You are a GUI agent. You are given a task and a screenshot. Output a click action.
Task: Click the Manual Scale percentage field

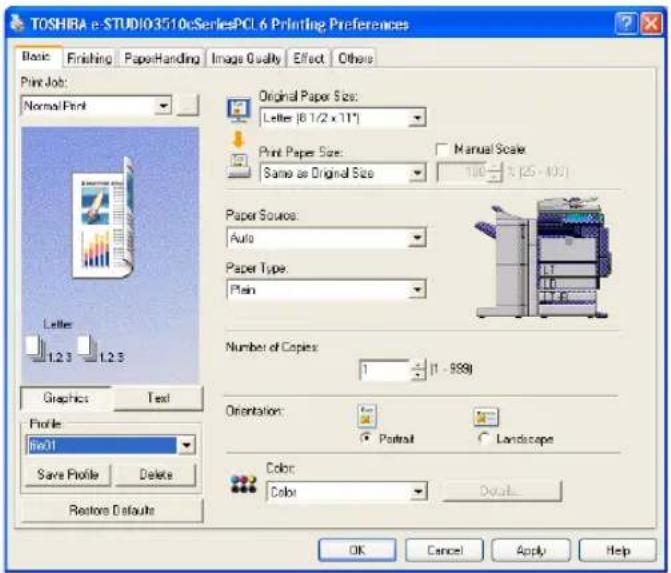pyautogui.click(x=462, y=172)
